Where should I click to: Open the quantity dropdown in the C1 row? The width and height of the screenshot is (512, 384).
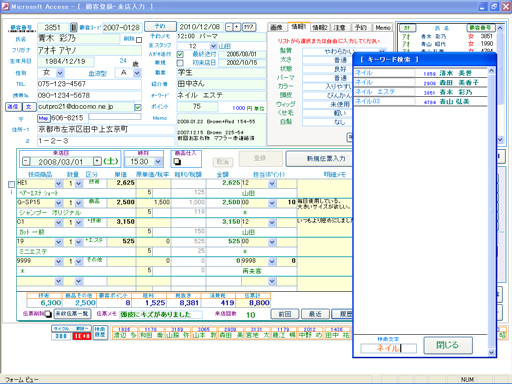pyautogui.click(x=78, y=223)
